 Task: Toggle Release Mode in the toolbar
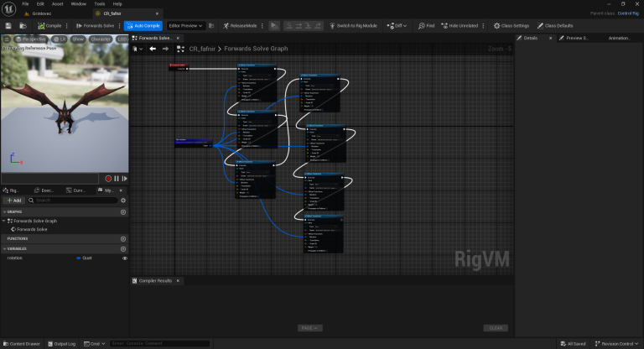coord(243,26)
